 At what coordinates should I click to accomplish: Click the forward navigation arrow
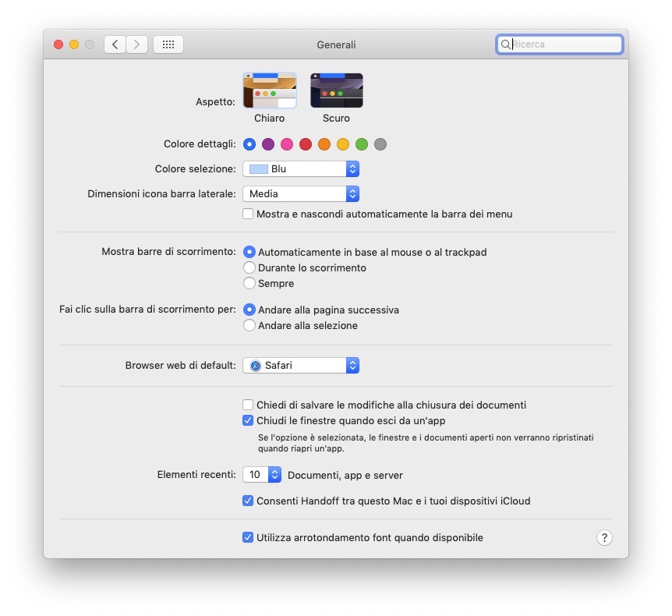point(137,44)
